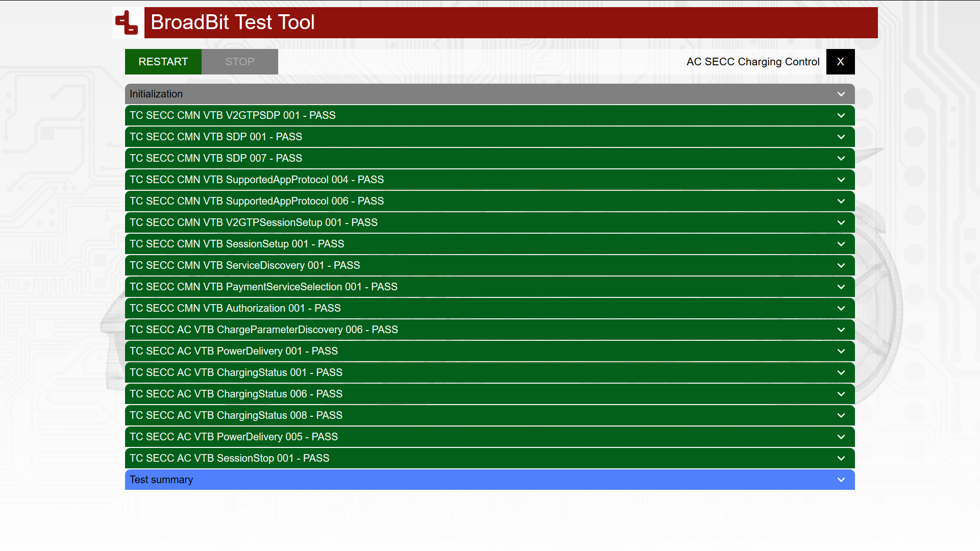Select 'SupportedAppProtocol 004 - PASS' row text
This screenshot has height=551, width=980.
[256, 180]
